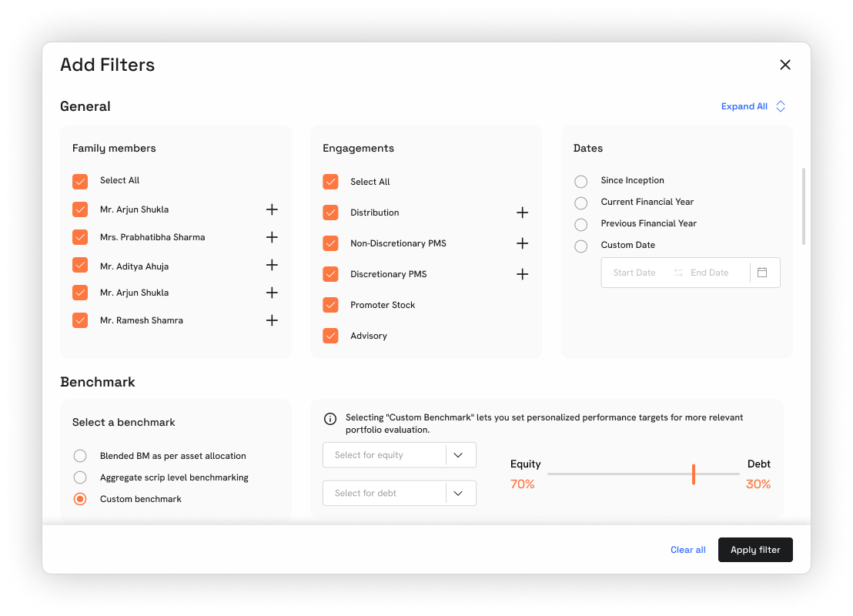Click the swap arrows between Start and End Date

pos(677,273)
